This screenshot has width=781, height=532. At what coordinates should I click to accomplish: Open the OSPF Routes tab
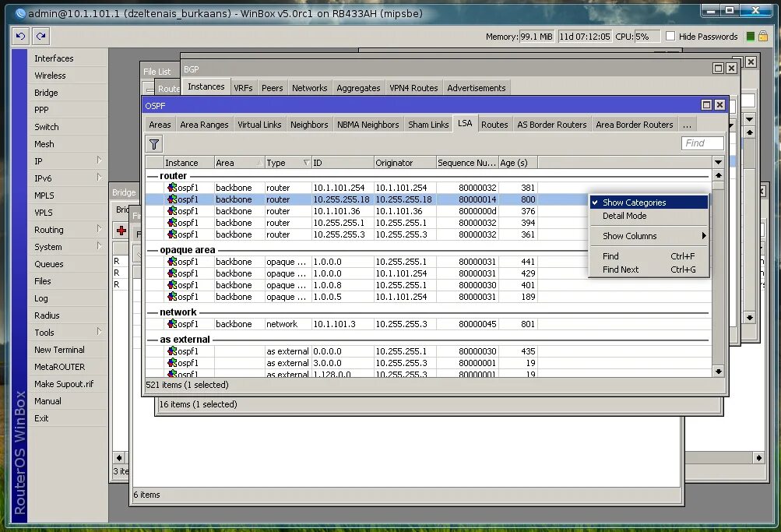point(494,125)
